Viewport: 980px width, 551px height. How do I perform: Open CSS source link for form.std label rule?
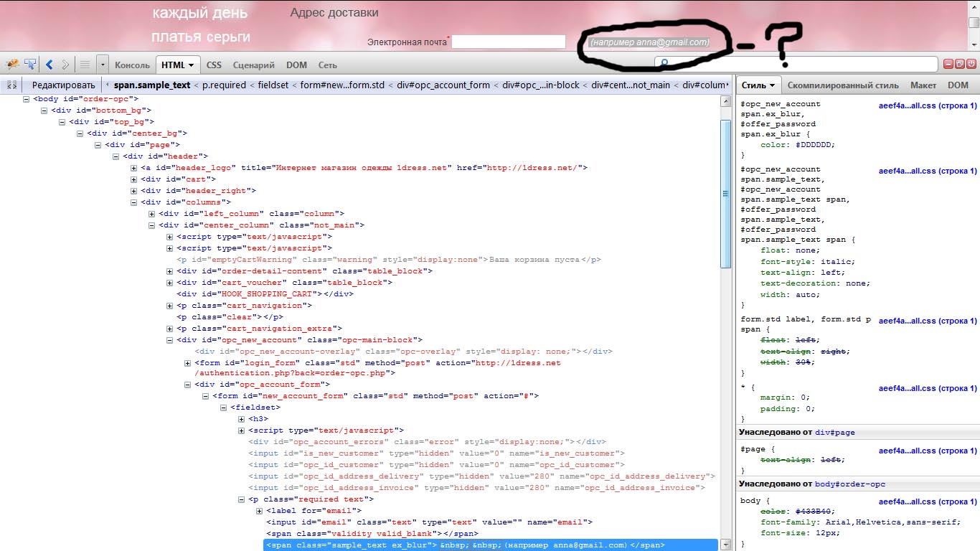928,321
